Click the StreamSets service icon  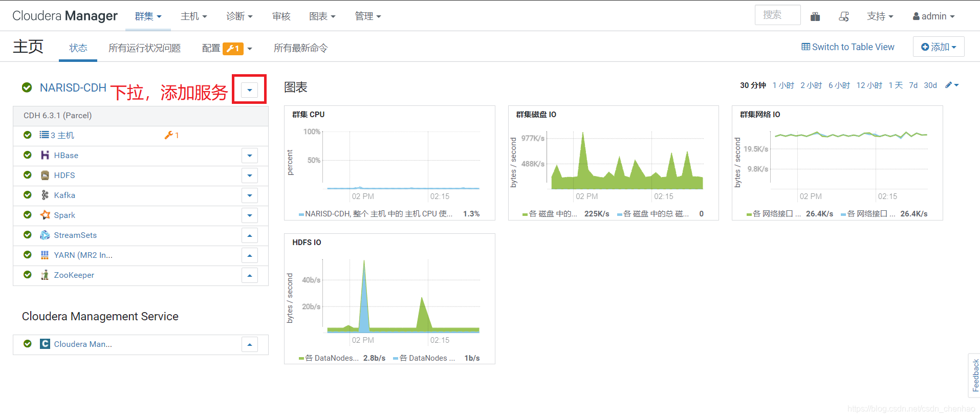[45, 235]
